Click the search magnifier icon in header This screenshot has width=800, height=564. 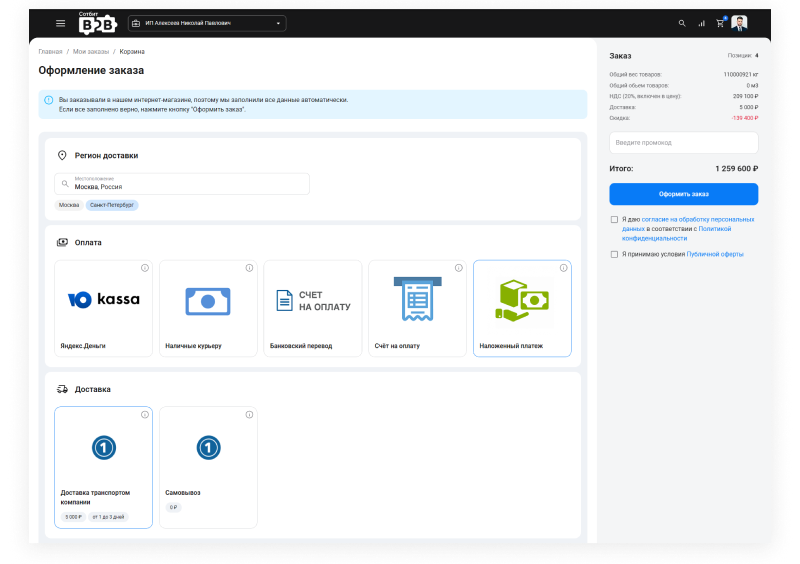(682, 23)
